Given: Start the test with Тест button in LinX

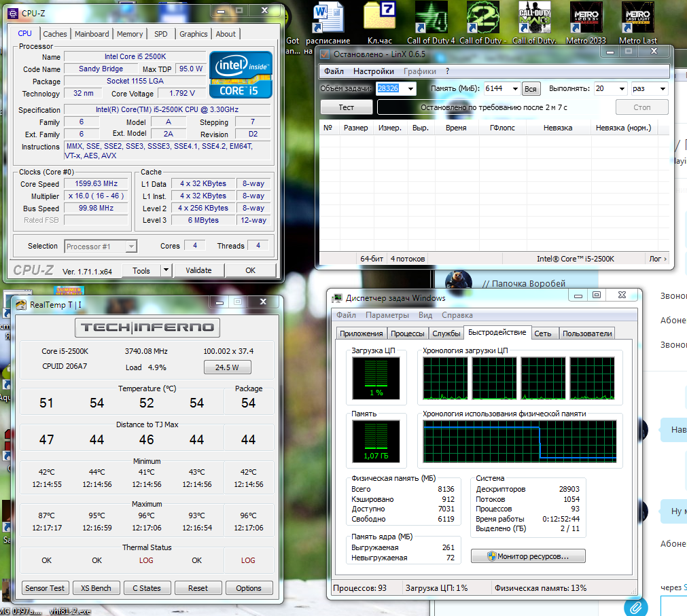Looking at the screenshot, I should click(346, 107).
